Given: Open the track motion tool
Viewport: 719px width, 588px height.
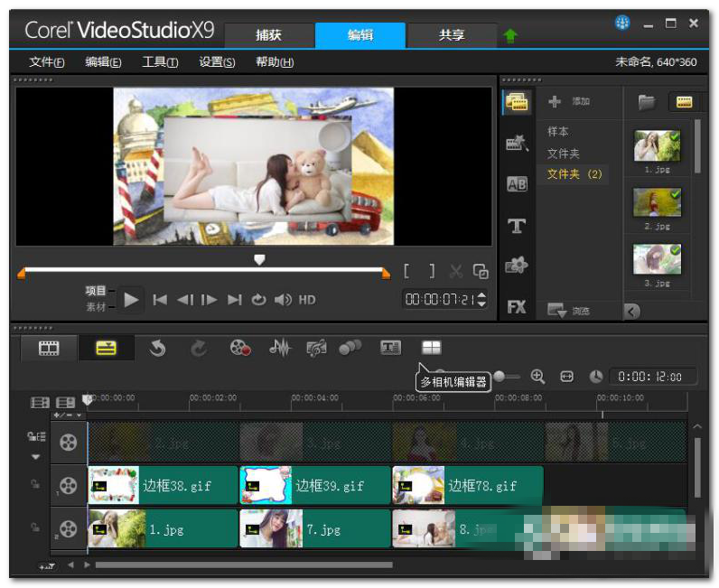Looking at the screenshot, I should click(350, 348).
